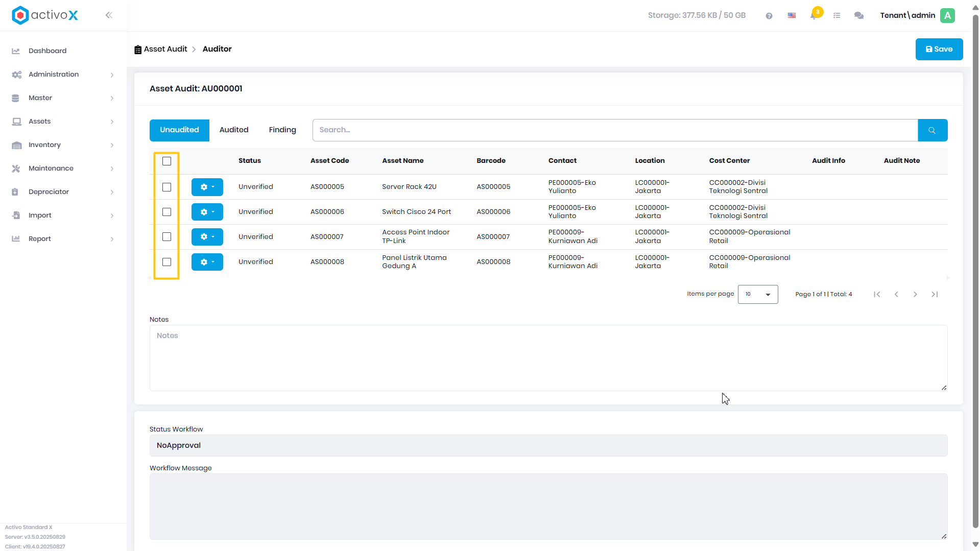
Task: Open the help question mark icon
Action: click(x=769, y=16)
